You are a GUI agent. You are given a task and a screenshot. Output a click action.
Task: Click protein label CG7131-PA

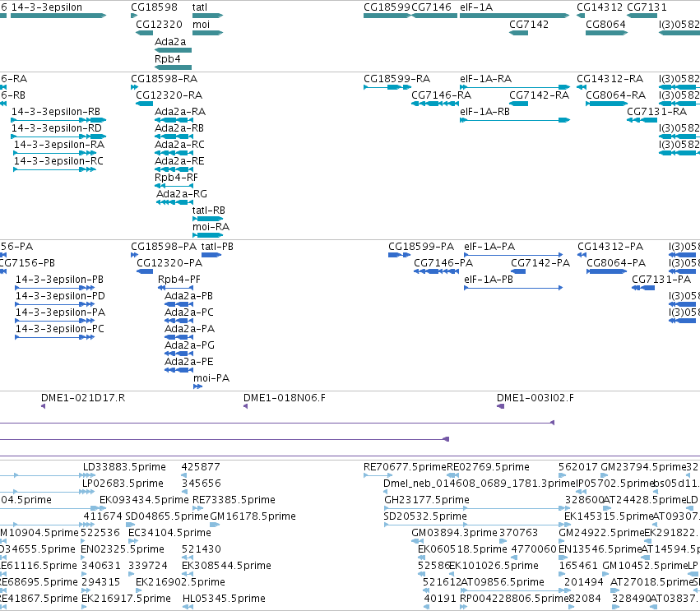[x=661, y=280]
